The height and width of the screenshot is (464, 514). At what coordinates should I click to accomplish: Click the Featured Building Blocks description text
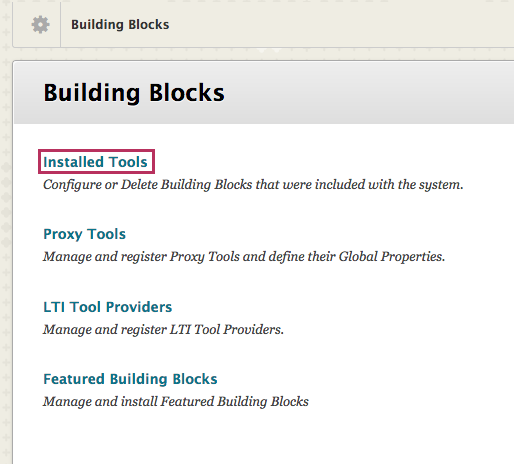click(176, 402)
